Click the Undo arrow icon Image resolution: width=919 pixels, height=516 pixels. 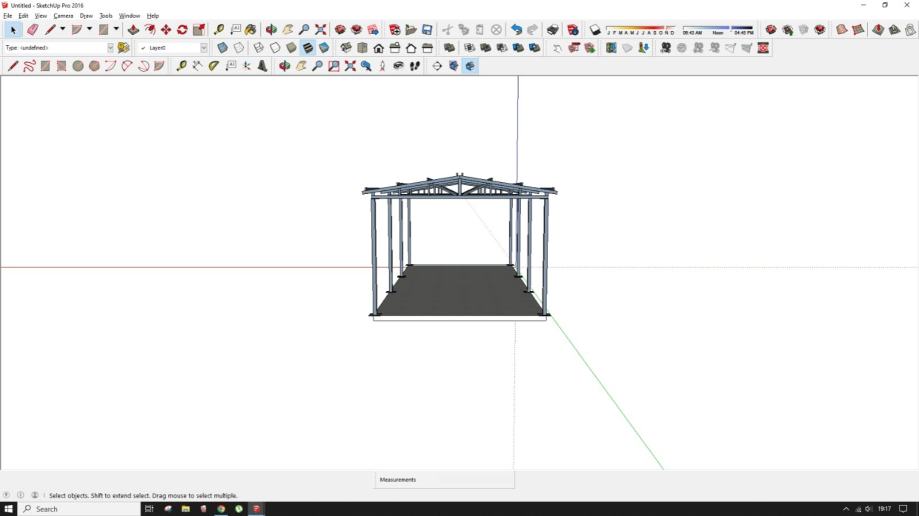click(x=516, y=30)
